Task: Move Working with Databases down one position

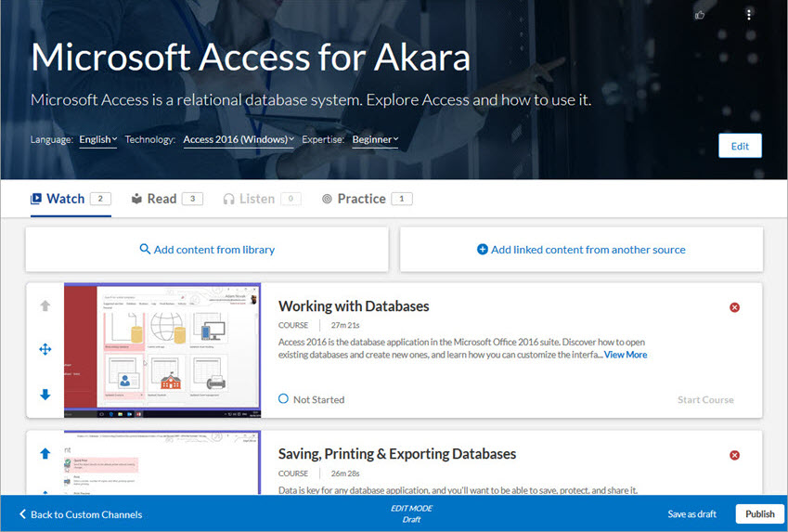Action: pos(45,395)
